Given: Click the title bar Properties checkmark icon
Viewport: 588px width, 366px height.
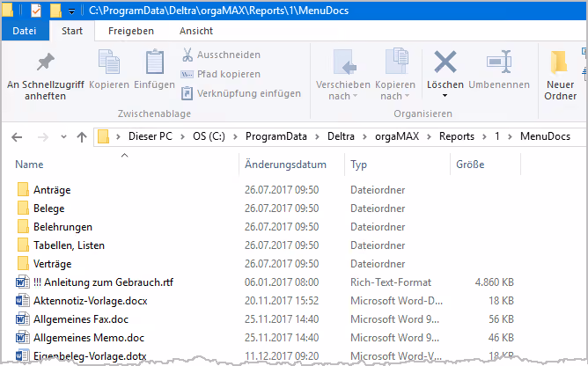Looking at the screenshot, I should pos(36,11).
